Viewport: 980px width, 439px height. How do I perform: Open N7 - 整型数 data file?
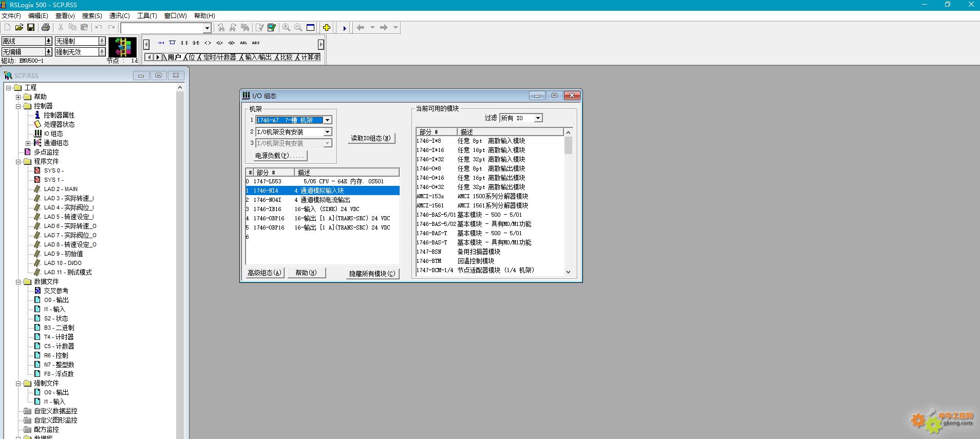59,365
